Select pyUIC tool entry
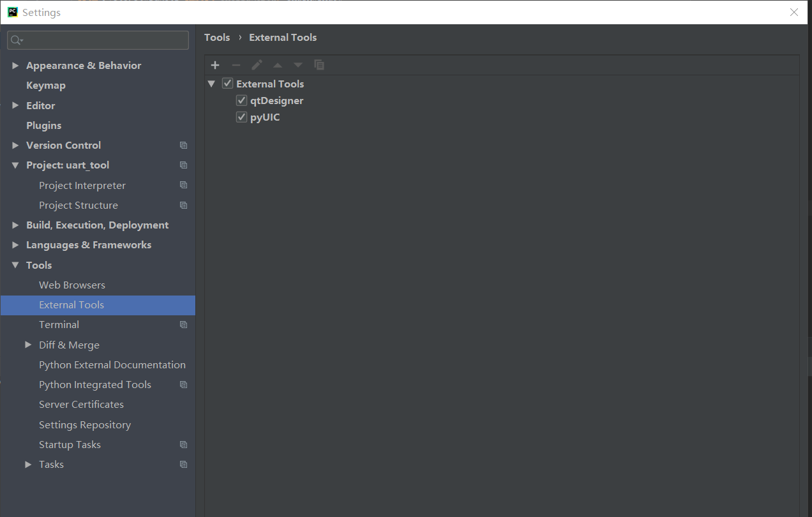 (265, 117)
